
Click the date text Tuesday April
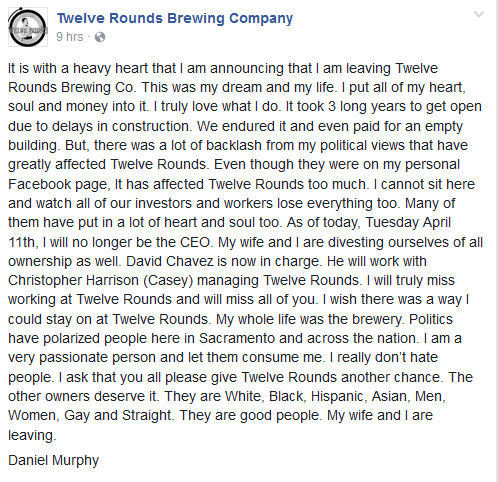[408, 222]
